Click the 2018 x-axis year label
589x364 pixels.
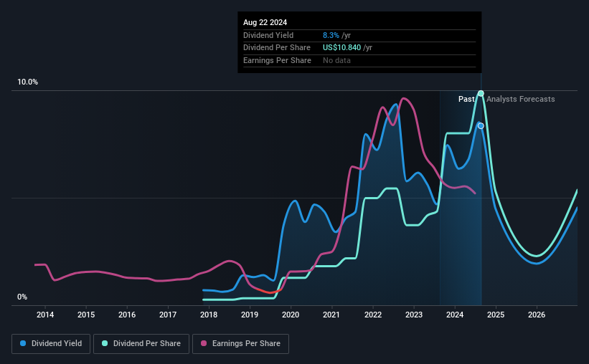click(x=209, y=315)
